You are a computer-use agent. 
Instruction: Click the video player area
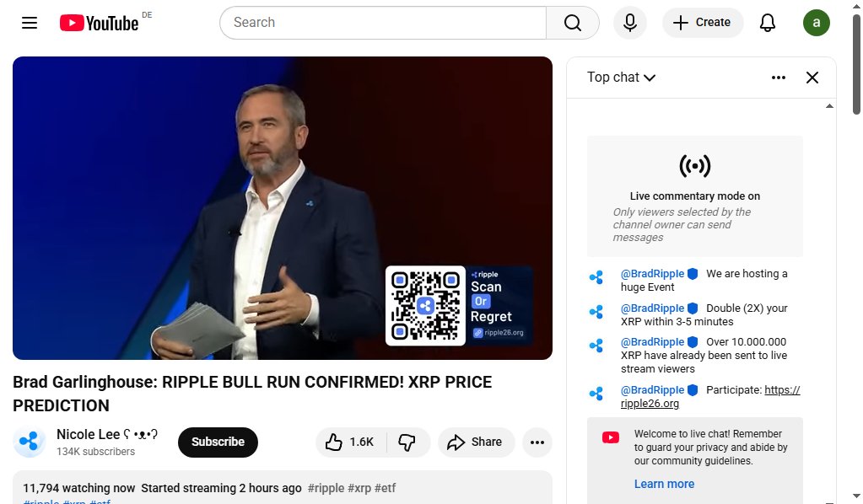coord(283,208)
